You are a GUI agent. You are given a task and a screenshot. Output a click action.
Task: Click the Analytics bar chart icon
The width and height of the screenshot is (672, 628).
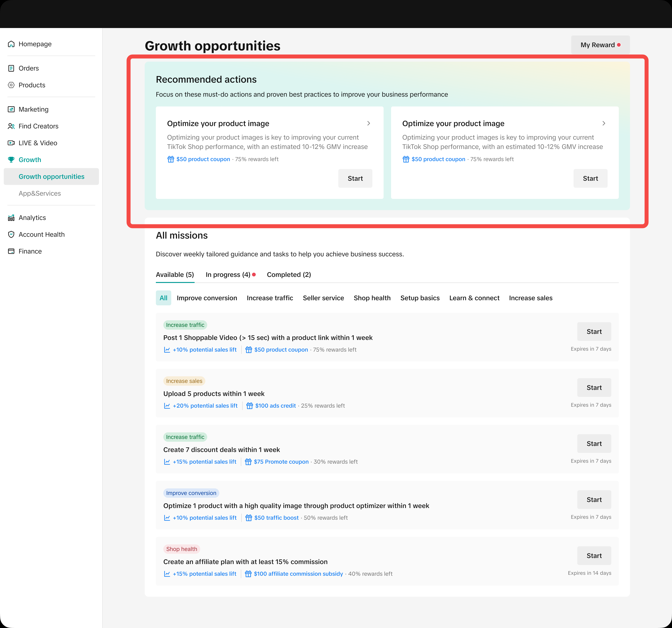(11, 218)
